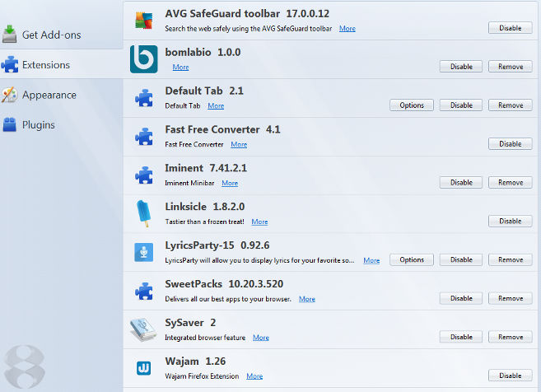Open More link for Linksicle
This screenshot has height=392, width=541.
[x=259, y=222]
